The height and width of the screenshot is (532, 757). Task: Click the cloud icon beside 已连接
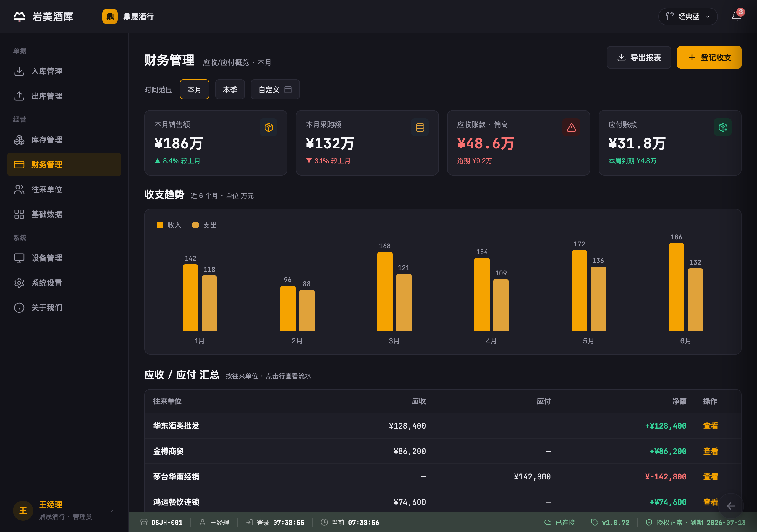pyautogui.click(x=548, y=522)
